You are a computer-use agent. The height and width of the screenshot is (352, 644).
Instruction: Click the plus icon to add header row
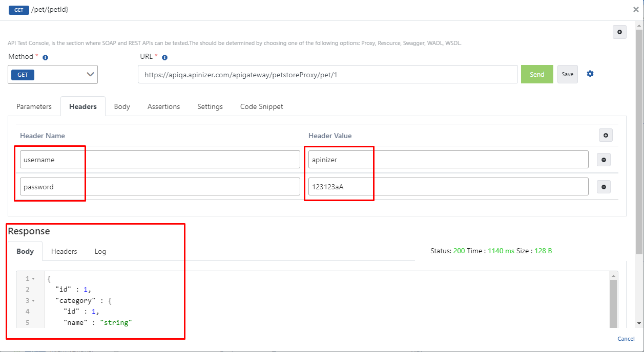[x=606, y=136]
